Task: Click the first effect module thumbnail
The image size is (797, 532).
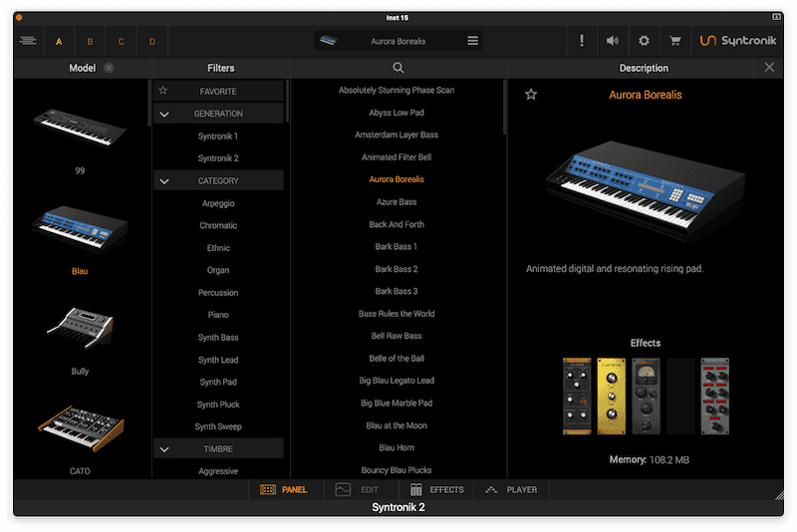Action: pyautogui.click(x=577, y=397)
